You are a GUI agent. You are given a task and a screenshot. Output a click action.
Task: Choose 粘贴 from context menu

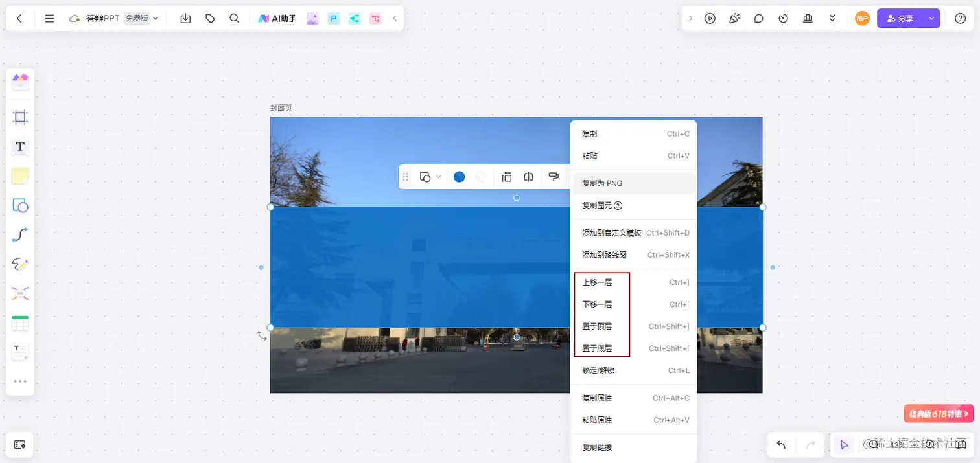pos(634,156)
